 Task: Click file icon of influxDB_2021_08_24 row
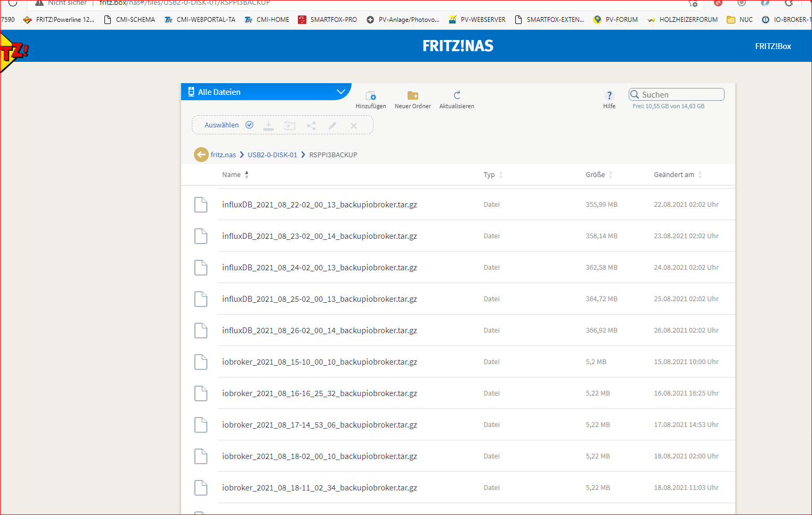click(x=201, y=268)
